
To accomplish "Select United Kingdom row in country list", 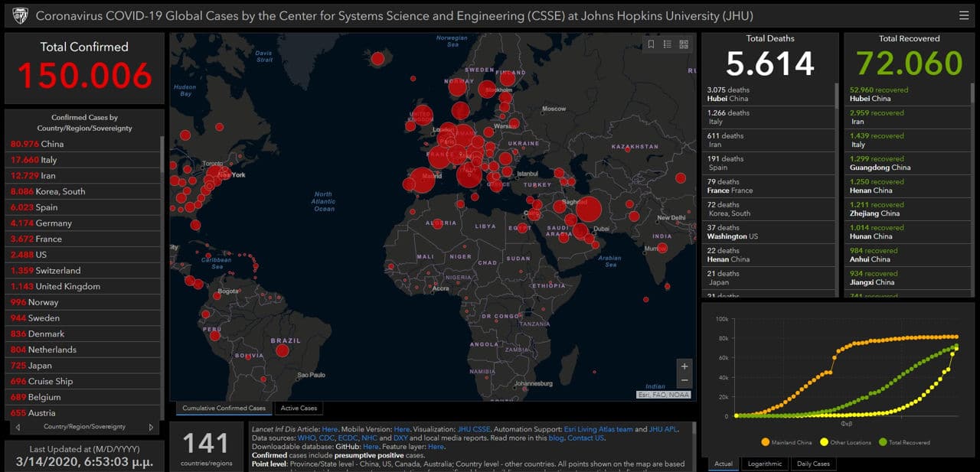I will pos(83,286).
